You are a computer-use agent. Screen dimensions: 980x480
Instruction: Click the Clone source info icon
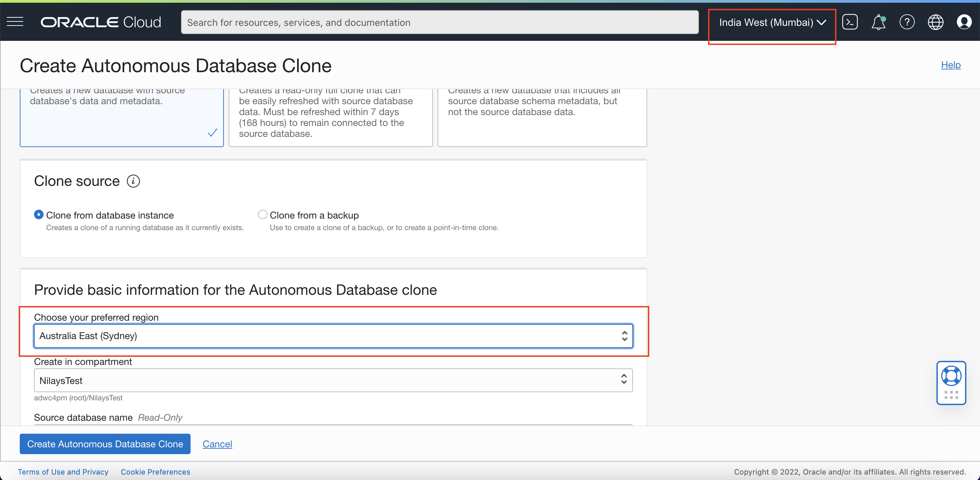pos(133,181)
